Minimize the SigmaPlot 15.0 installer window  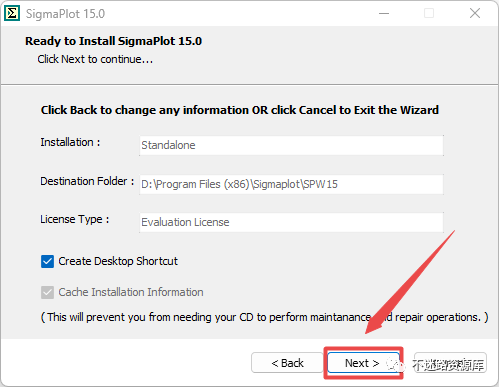pyautogui.click(x=384, y=14)
